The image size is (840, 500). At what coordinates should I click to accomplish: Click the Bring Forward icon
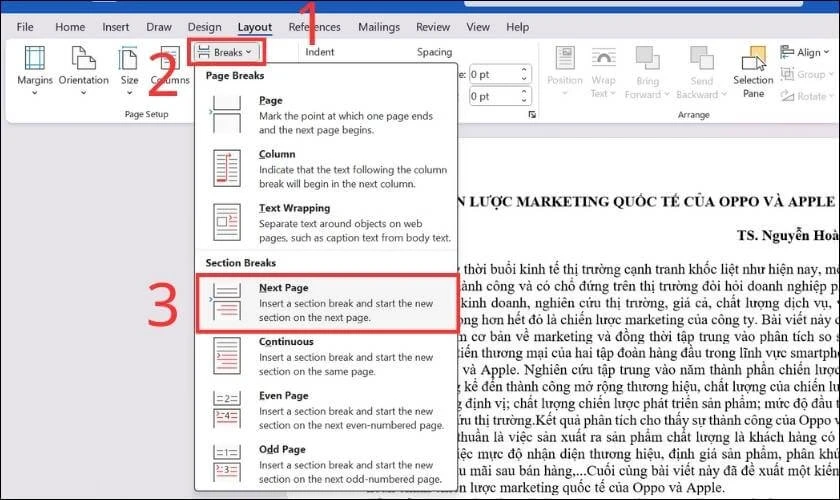[x=647, y=58]
